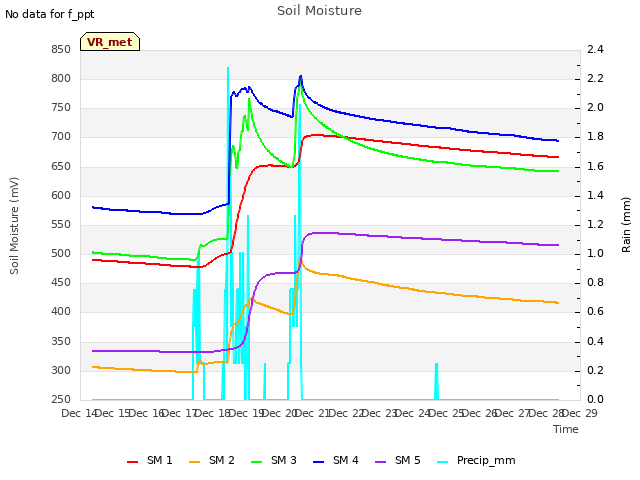Click the Dec 29 date tick label
The width and height of the screenshot is (640, 480).
pyautogui.click(x=580, y=413)
